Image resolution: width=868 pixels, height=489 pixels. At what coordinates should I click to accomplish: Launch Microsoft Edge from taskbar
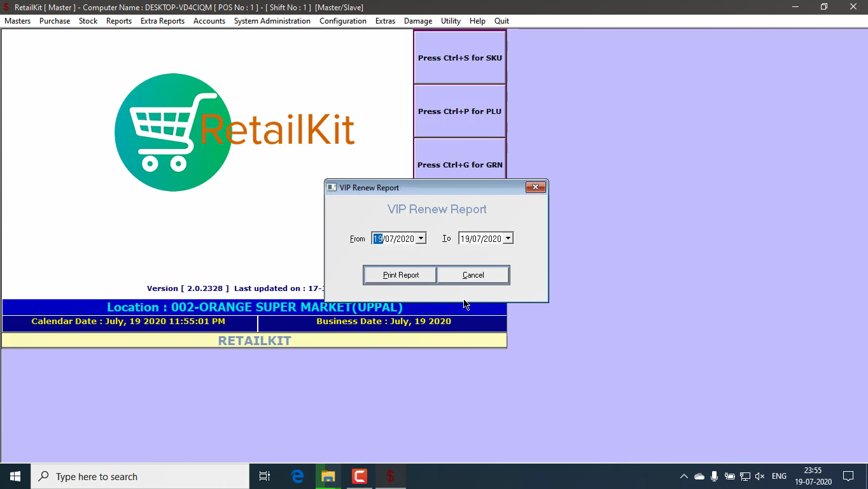297,476
